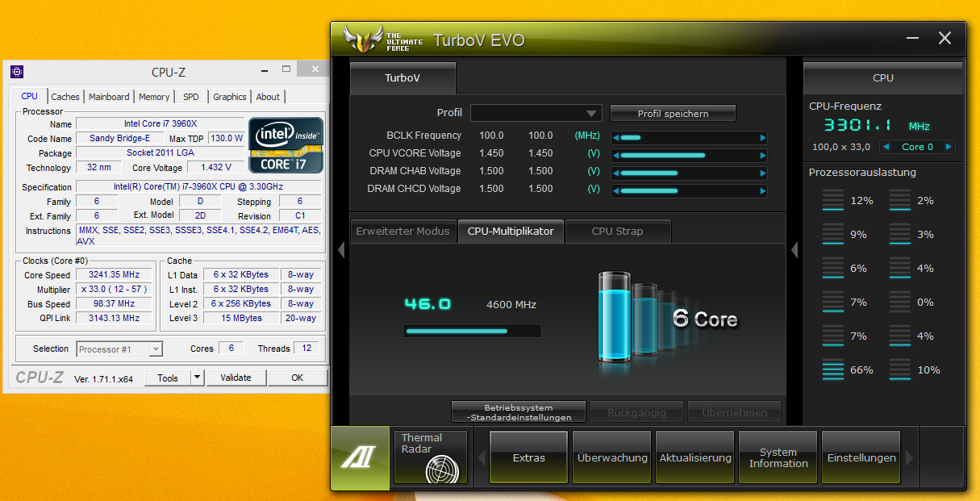The width and height of the screenshot is (980, 501).
Task: Click the CPU-Z window title icon
Action: pos(17,71)
